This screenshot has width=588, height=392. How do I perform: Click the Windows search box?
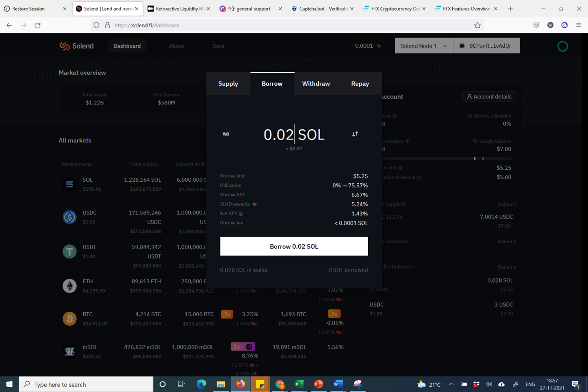(x=86, y=384)
